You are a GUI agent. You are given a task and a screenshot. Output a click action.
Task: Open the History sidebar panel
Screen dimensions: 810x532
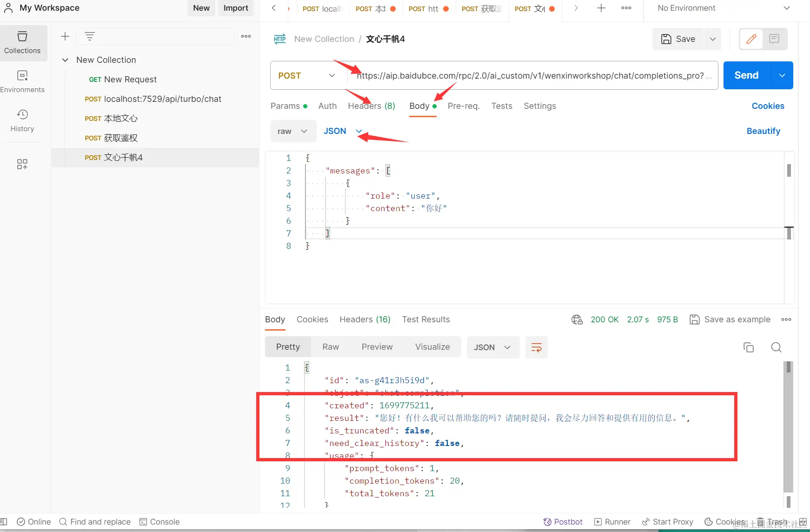point(22,120)
